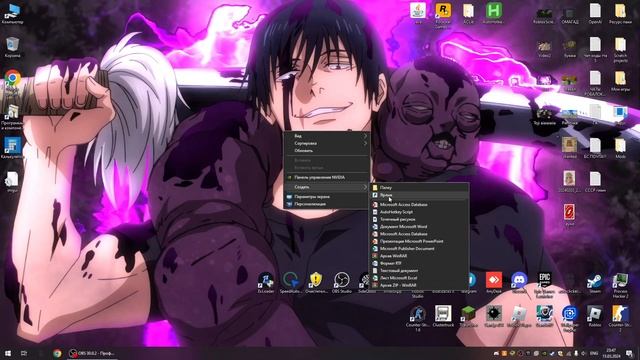Open Task View on the taskbar
This screenshot has height=360, width=640.
pyautogui.click(x=24, y=353)
